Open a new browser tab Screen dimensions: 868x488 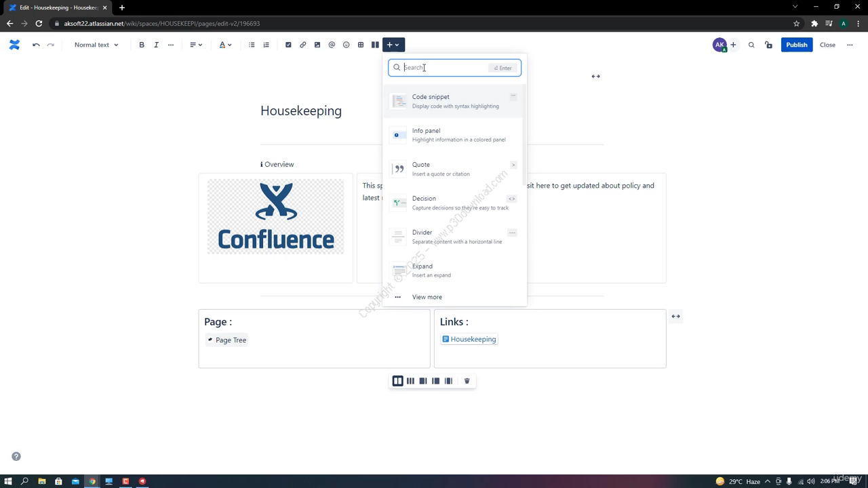(122, 7)
